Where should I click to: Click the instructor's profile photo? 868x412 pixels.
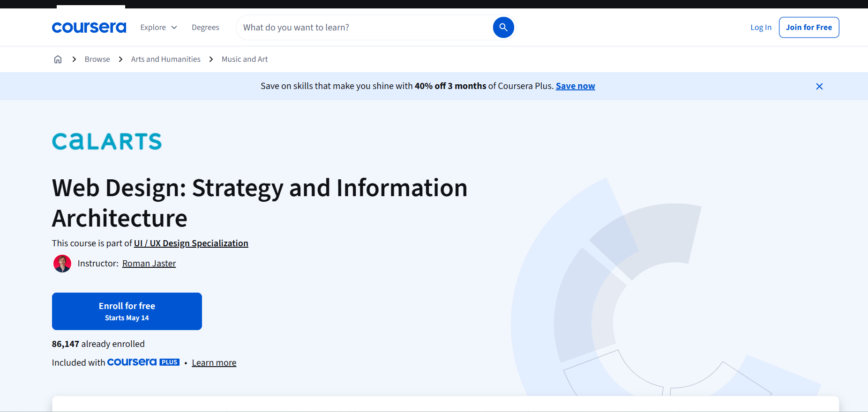point(62,264)
